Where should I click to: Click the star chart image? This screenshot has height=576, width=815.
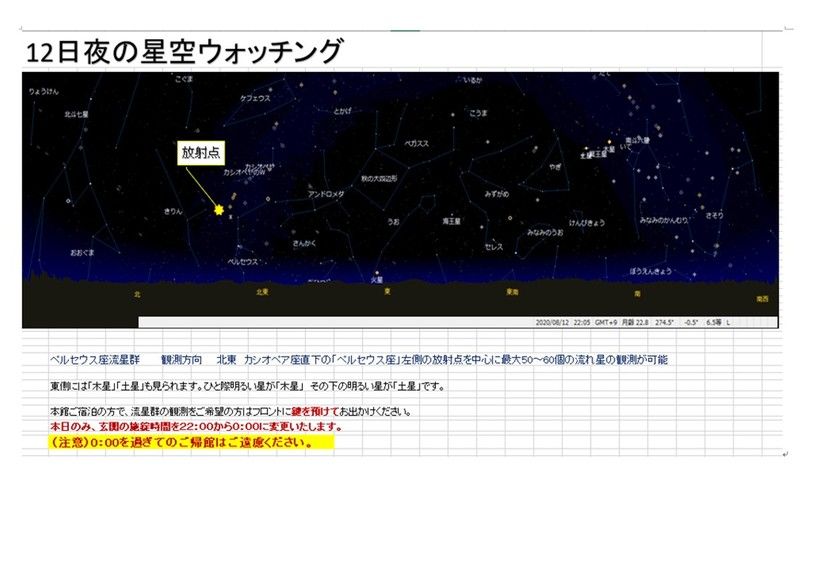[400, 200]
